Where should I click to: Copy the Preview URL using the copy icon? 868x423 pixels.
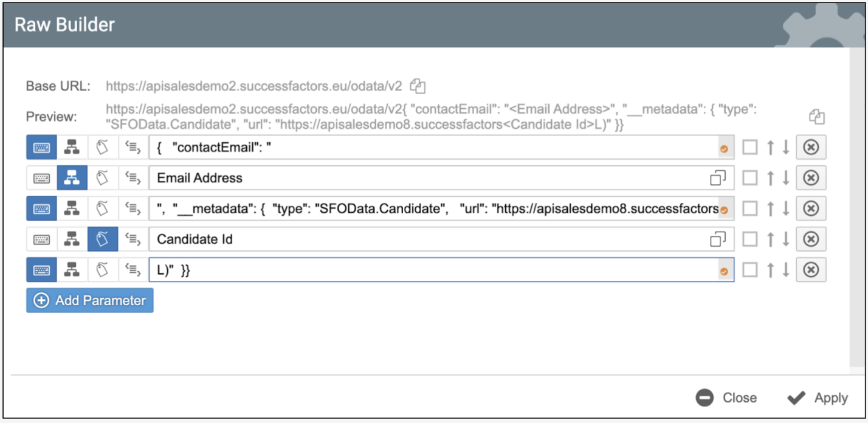(818, 117)
